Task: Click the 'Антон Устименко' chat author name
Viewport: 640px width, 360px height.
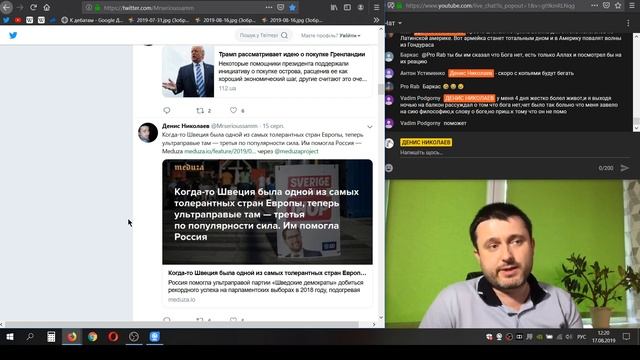Action: 422,73
